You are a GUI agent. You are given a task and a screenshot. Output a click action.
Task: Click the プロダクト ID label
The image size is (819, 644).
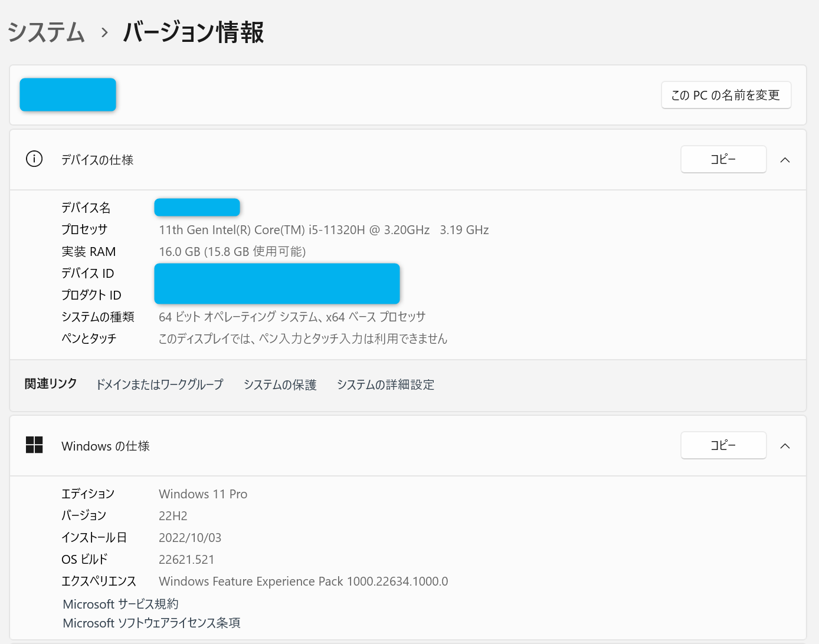point(91,295)
